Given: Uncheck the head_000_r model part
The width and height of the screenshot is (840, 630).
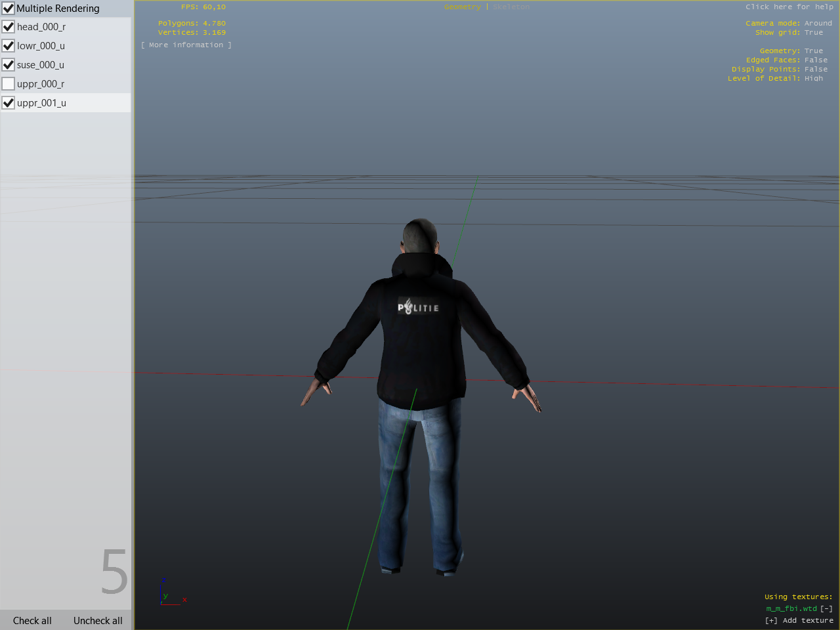Looking at the screenshot, I should (9, 27).
